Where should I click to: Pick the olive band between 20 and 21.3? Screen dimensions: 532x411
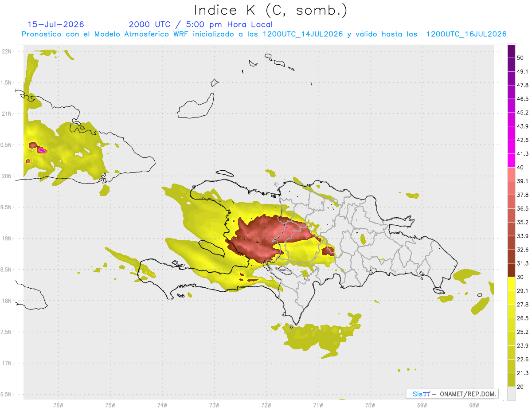[511, 380]
